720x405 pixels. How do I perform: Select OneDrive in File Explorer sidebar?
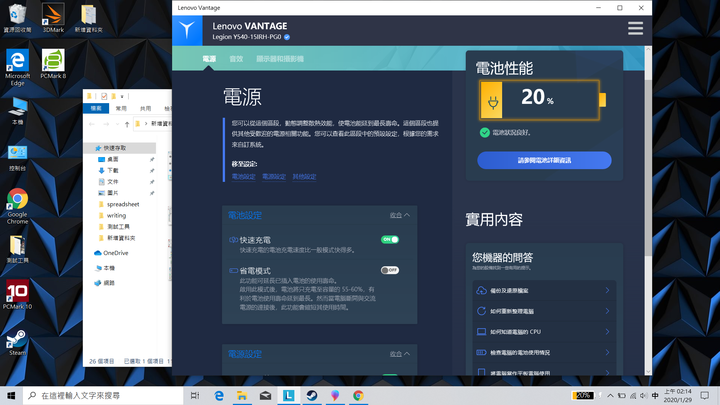111,253
